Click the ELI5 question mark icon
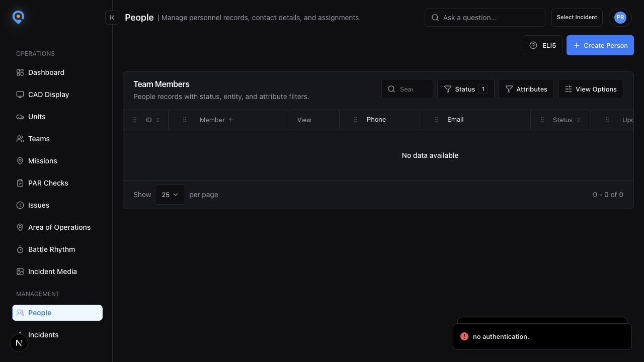Screen dimensions: 644x362 click(x=533, y=45)
